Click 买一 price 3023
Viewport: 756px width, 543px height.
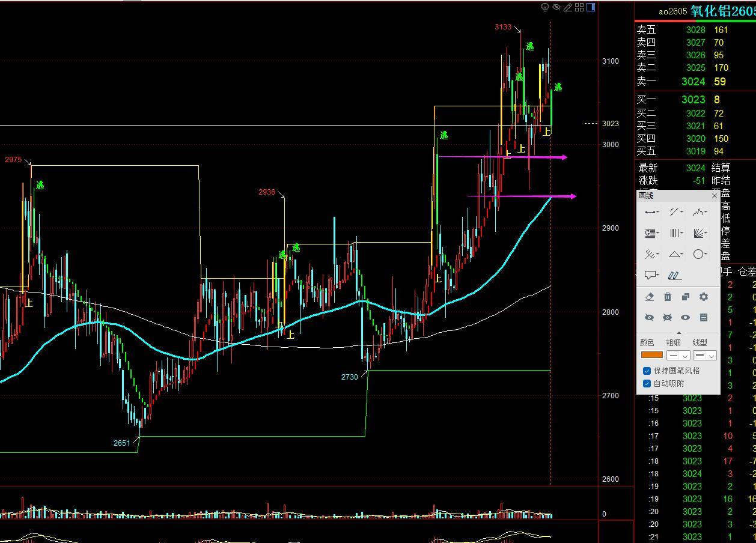[x=693, y=99]
